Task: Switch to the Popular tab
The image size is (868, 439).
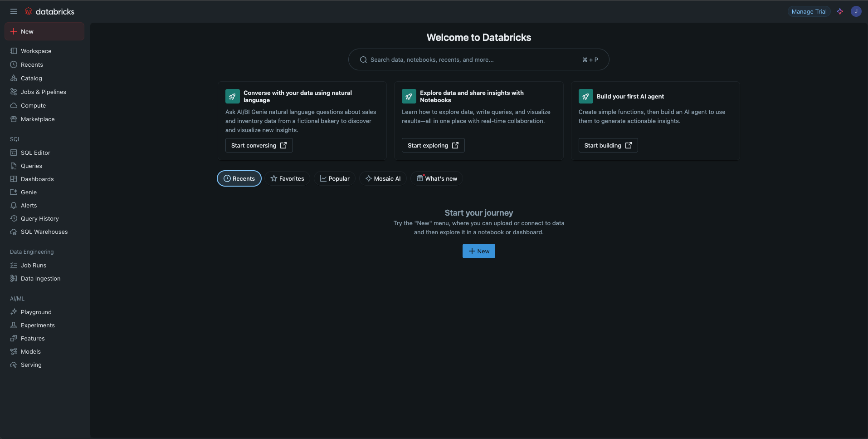Action: (x=335, y=178)
